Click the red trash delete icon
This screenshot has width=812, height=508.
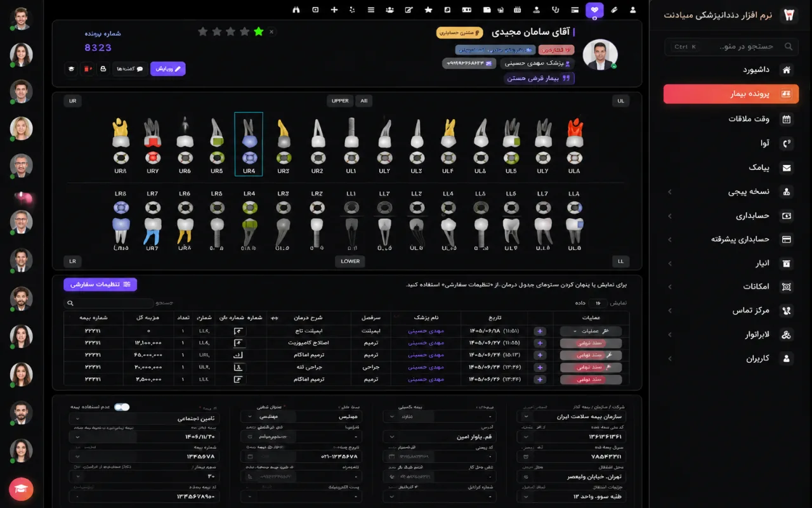[x=87, y=68]
